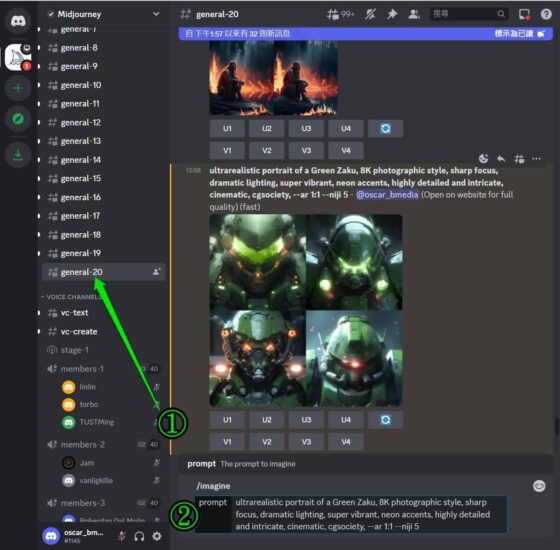
Task: Open Explore Discoverable Servers compass icon
Action: tap(18, 119)
